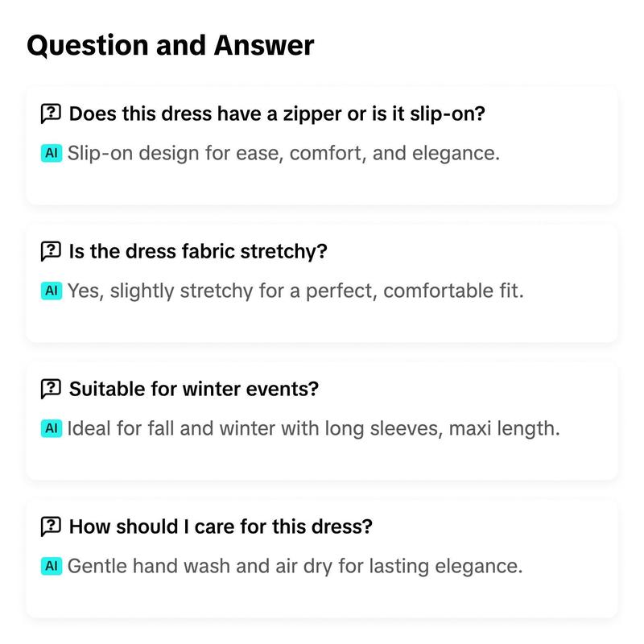Screen dimensions: 644x644
Task: Open 'How should I care for this dress?' question
Action: point(221,526)
